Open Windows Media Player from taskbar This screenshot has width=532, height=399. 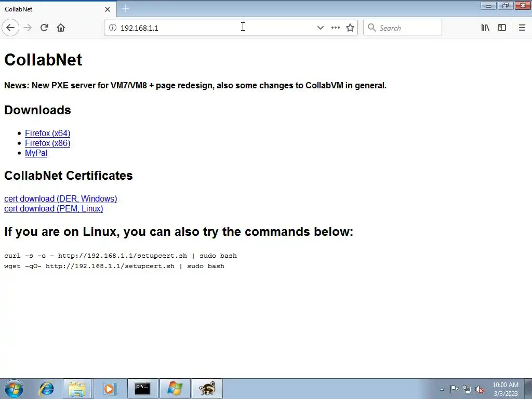point(109,389)
